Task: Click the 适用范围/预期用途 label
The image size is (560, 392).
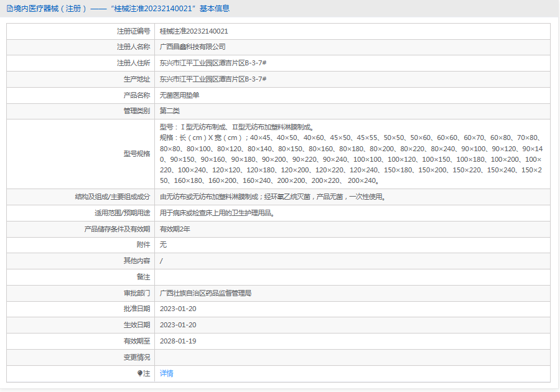Action: tap(123, 213)
